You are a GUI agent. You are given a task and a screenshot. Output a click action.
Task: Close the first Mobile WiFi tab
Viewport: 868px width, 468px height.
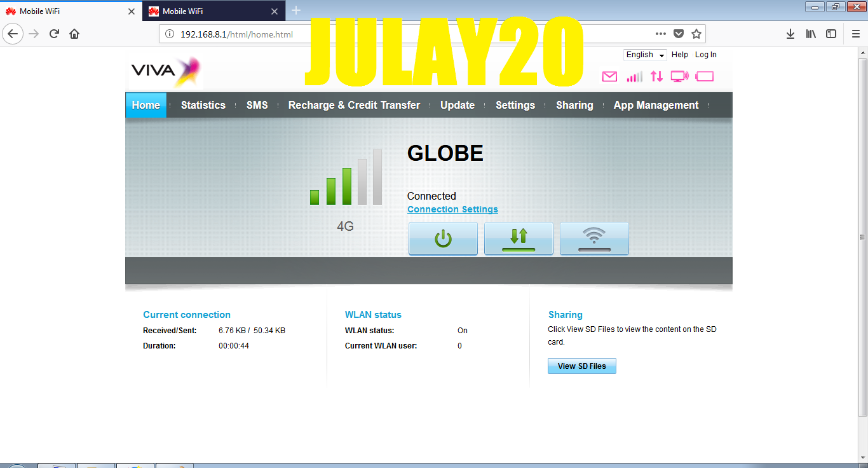coord(132,11)
